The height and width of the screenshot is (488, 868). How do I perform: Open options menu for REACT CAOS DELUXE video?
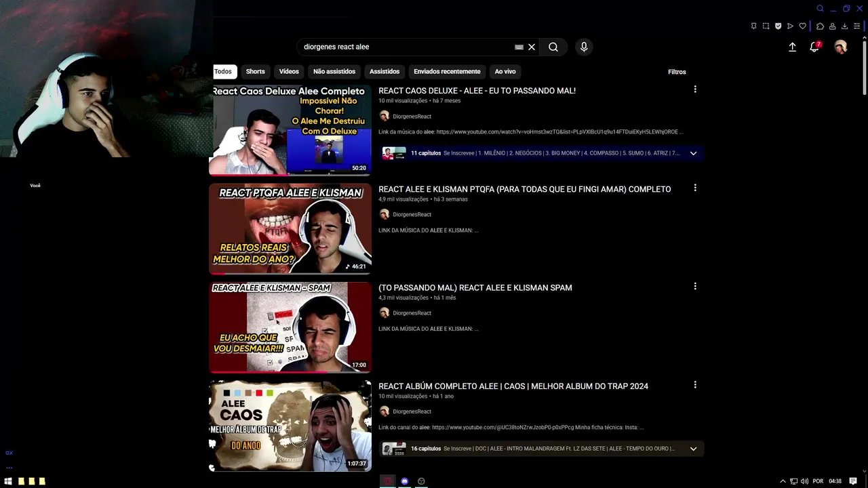tap(695, 89)
